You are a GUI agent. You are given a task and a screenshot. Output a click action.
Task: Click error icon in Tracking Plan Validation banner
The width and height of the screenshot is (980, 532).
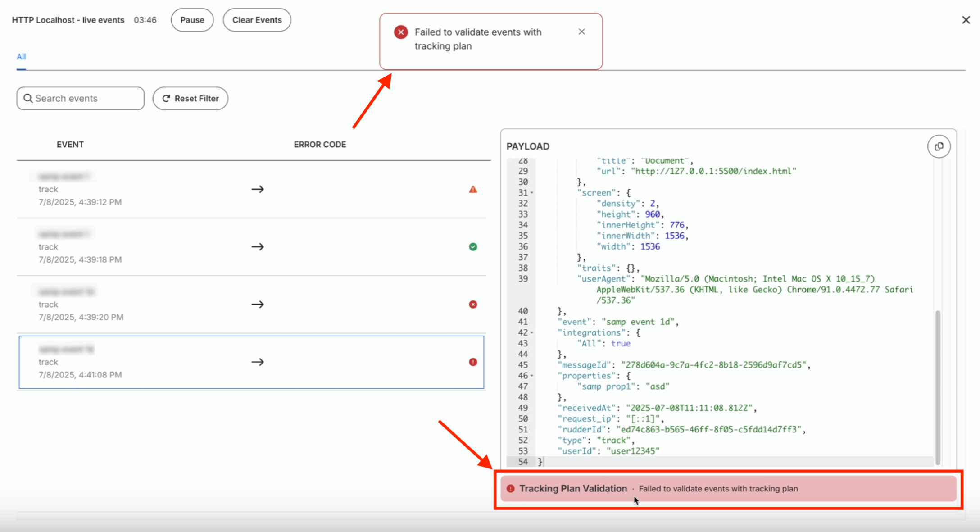pos(511,489)
